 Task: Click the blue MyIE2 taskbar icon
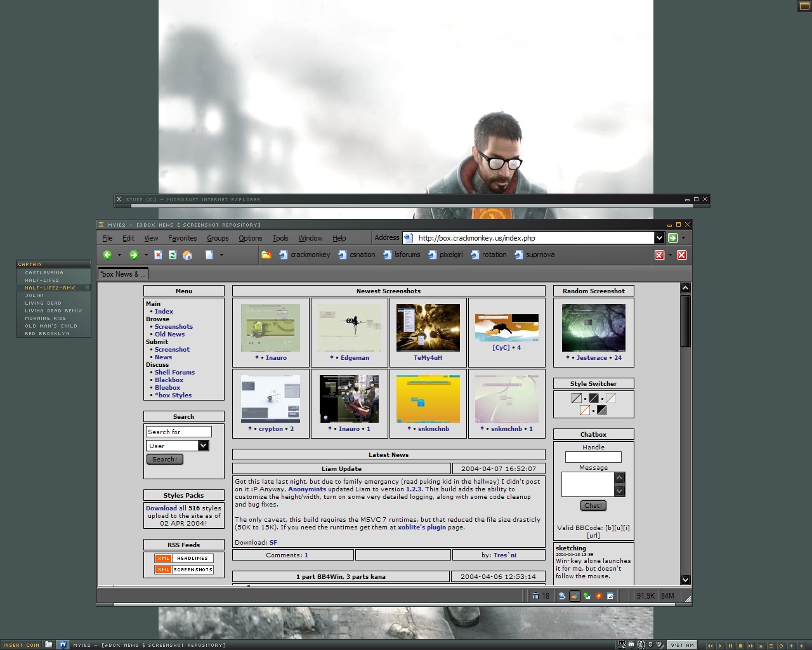pos(63,644)
